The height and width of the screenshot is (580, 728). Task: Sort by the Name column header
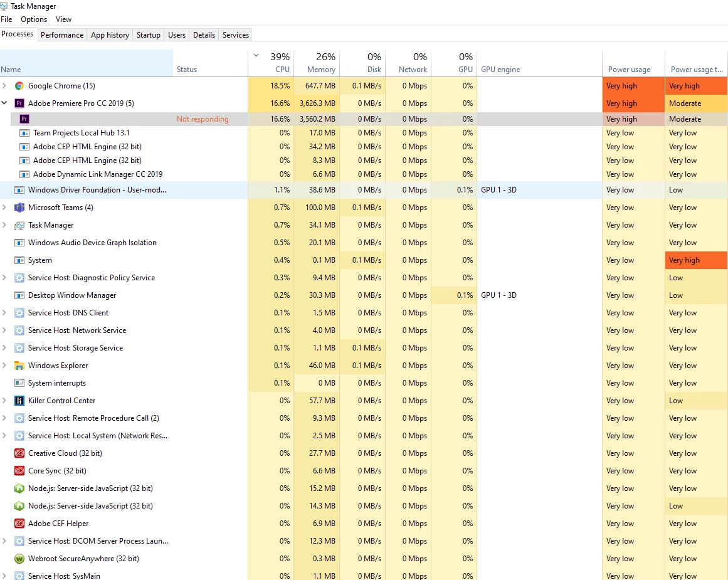click(x=87, y=63)
